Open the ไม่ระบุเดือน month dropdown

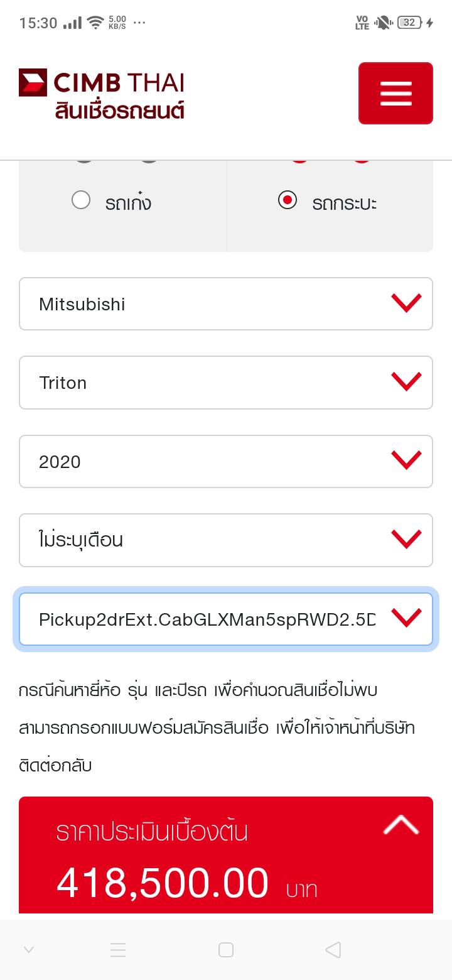(x=226, y=540)
